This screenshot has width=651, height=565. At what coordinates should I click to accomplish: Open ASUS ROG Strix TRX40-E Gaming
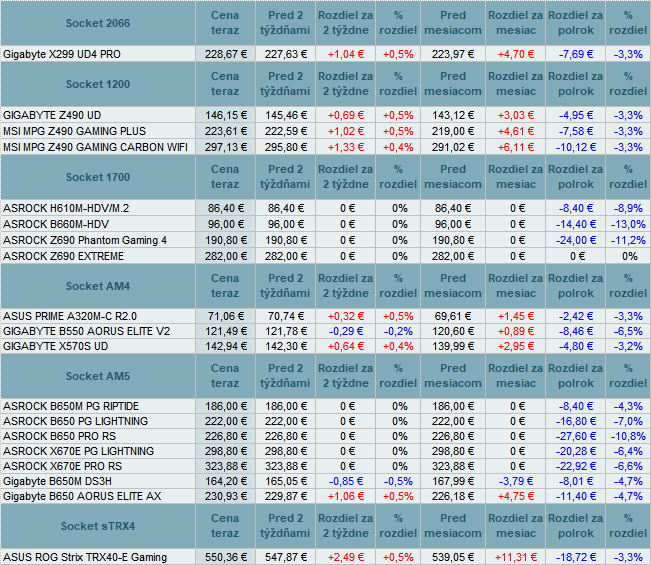tap(85, 557)
